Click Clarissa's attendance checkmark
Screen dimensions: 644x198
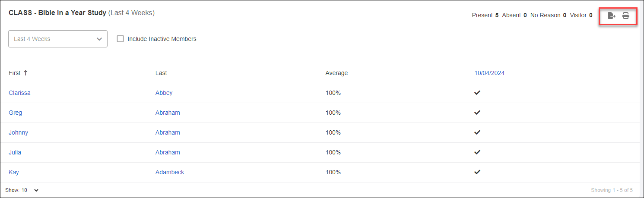pos(477,93)
